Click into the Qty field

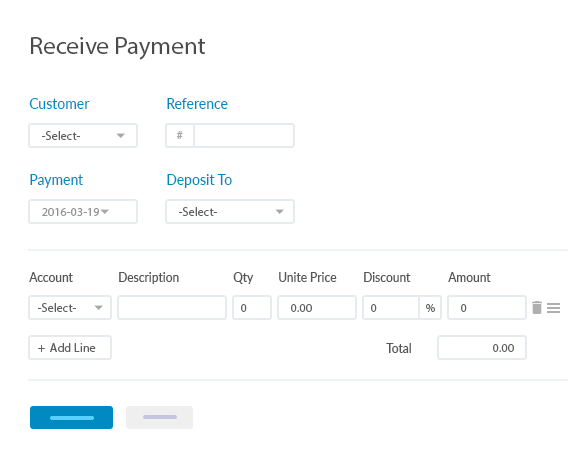point(252,308)
